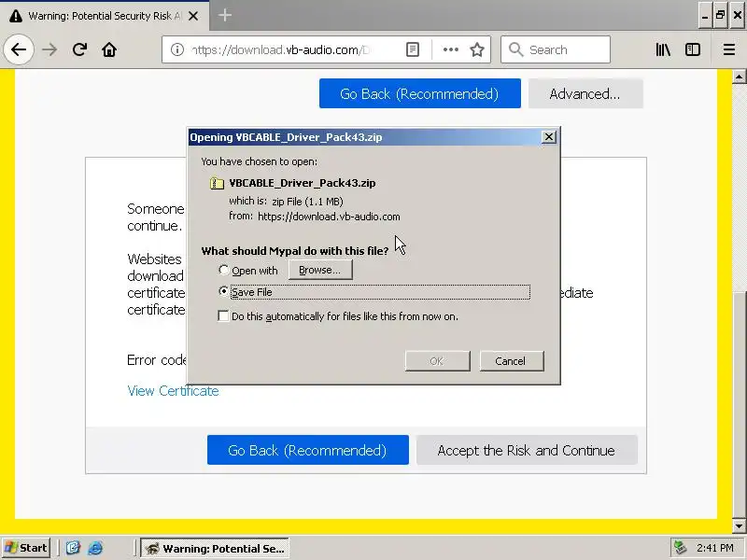Show site information icon in address bar
This screenshot has height=560, width=747.
coord(177,49)
